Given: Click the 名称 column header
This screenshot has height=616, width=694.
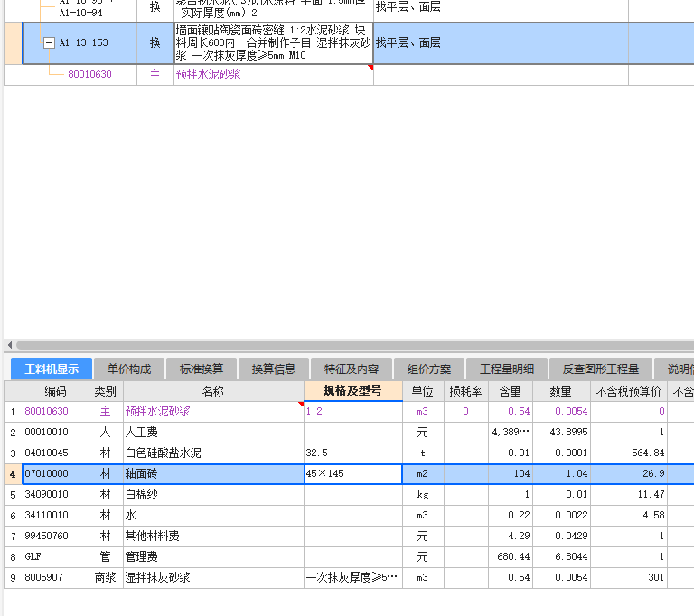Looking at the screenshot, I should point(213,391).
